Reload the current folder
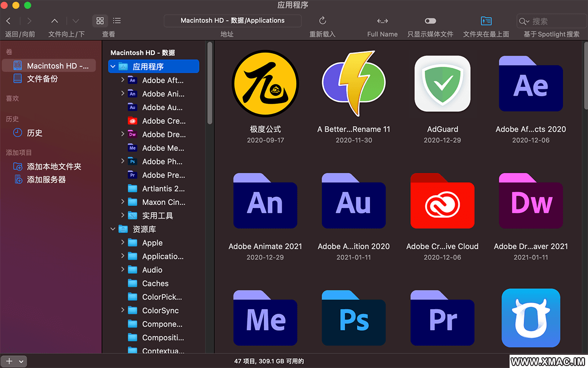 click(x=322, y=21)
